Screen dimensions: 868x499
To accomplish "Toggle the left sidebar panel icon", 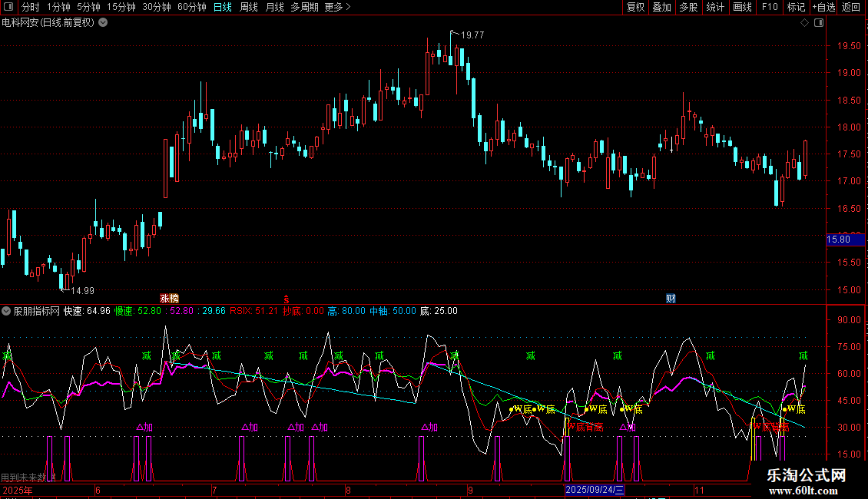I will [7, 7].
